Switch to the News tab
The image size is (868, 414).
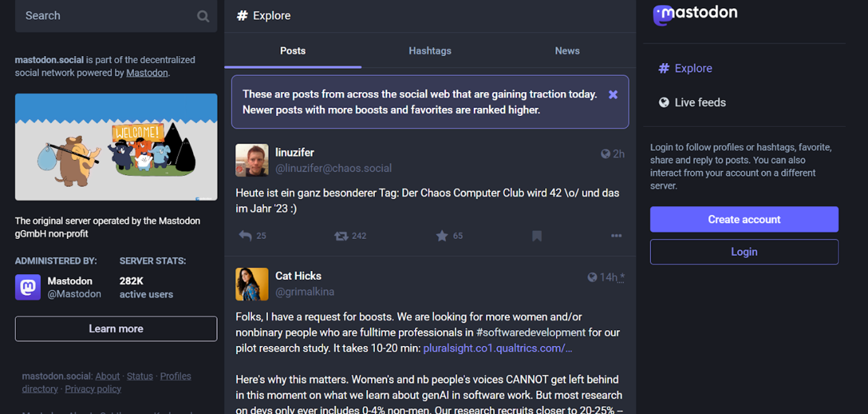567,51
